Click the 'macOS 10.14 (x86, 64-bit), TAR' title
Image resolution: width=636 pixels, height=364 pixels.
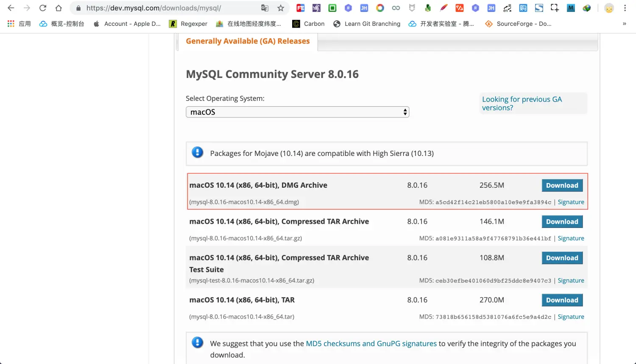pyautogui.click(x=242, y=300)
